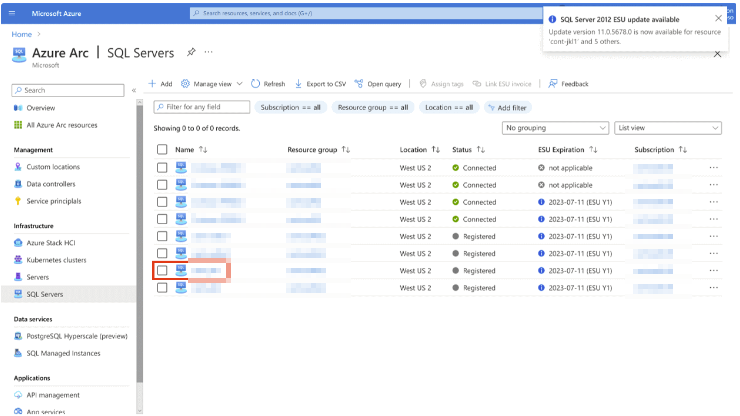Edit the Subscription == all filter
Screen dimensions: 740x416
290,108
